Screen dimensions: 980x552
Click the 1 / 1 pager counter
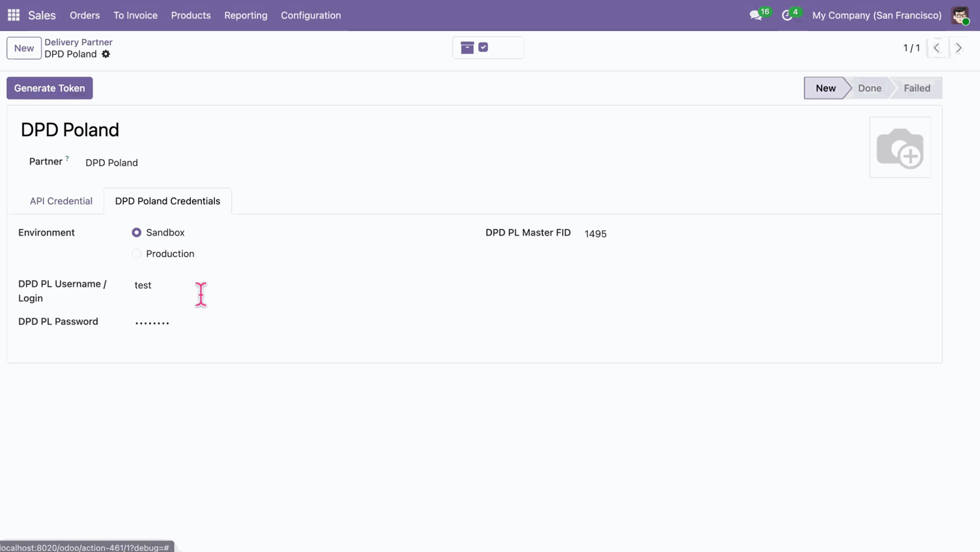(912, 48)
